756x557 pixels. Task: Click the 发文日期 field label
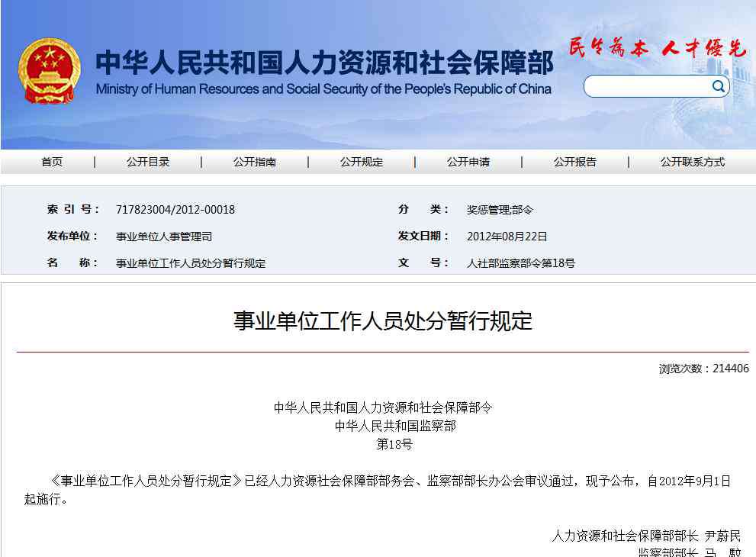[424, 237]
